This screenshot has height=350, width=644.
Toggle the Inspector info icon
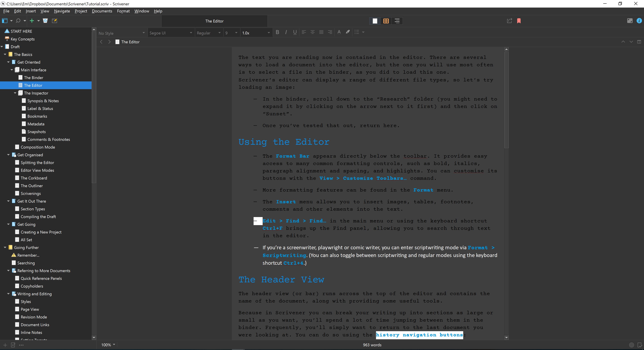pos(639,21)
